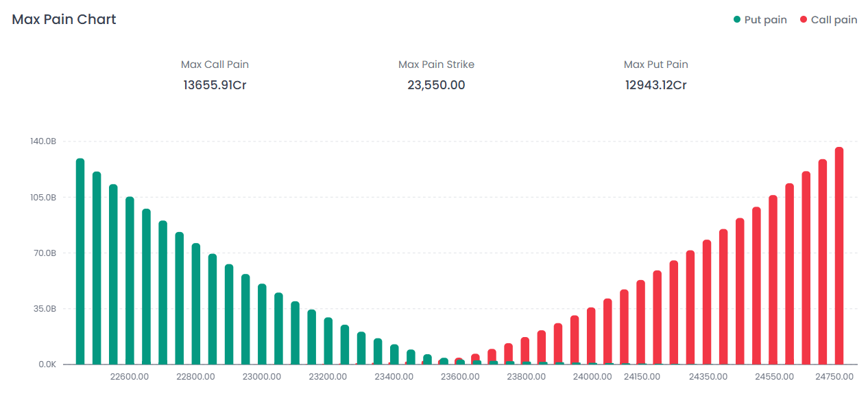
Task: Select the tallest red bar at 24750.00
Action: tap(839, 255)
